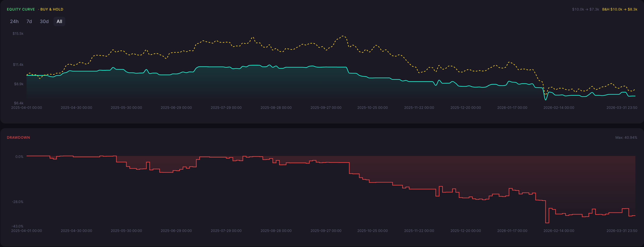The height and width of the screenshot is (247, 644).
Task: Select the 24h time range tab
Action: [14, 21]
